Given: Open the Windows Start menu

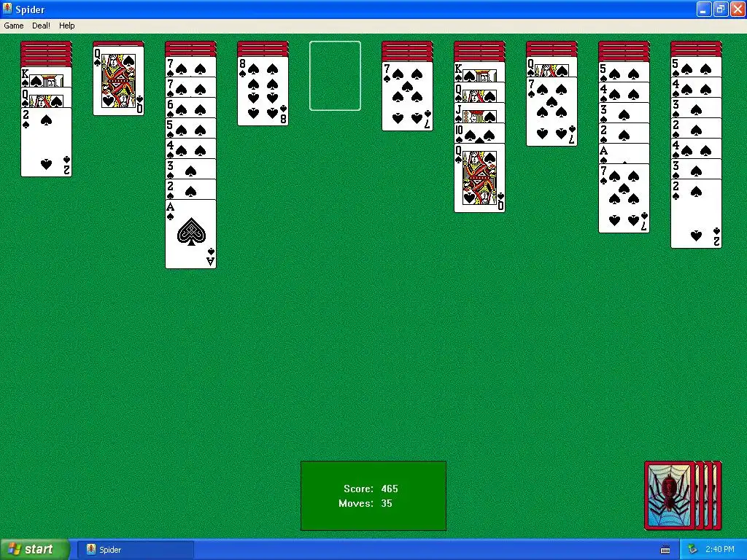Looking at the screenshot, I should pos(35,550).
